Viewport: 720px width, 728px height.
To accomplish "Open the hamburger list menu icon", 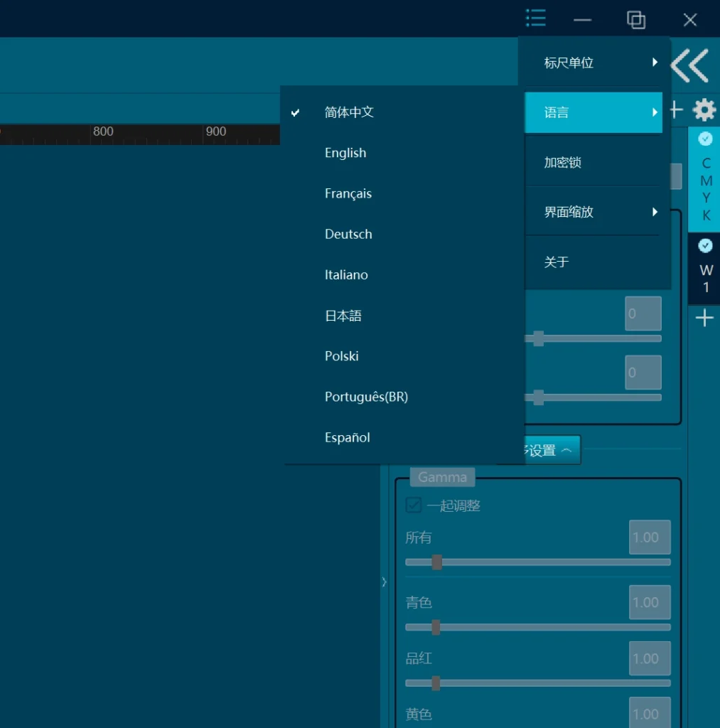I will coord(536,18).
